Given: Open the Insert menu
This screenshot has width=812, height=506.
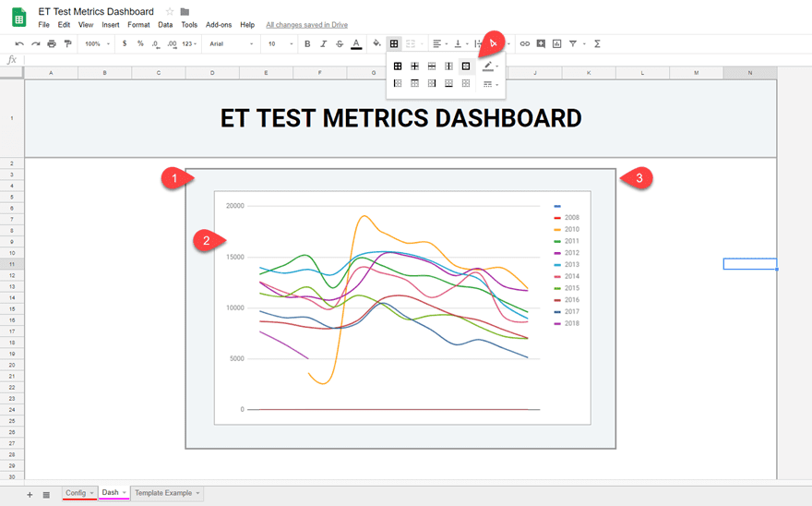Looking at the screenshot, I should 111,25.
